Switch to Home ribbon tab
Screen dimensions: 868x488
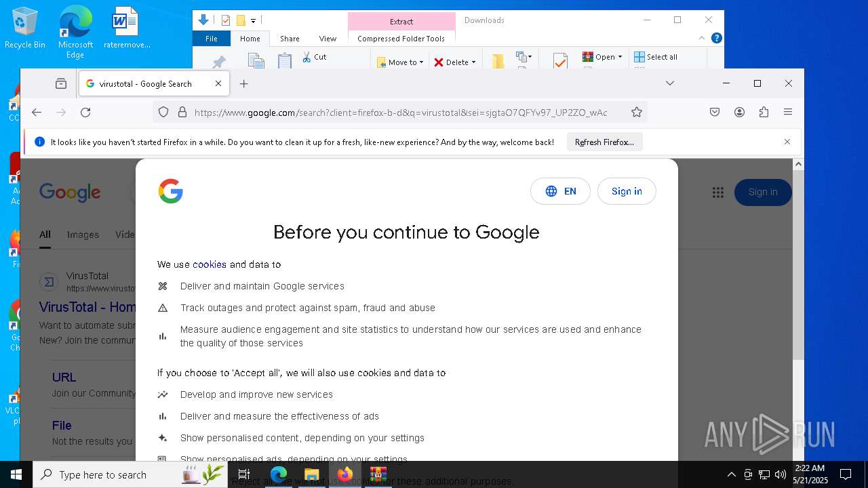pos(250,39)
